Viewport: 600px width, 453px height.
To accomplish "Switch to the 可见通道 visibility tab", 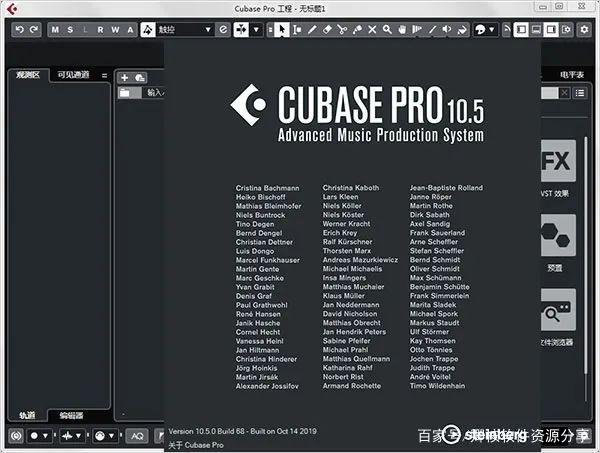I will (x=73, y=75).
